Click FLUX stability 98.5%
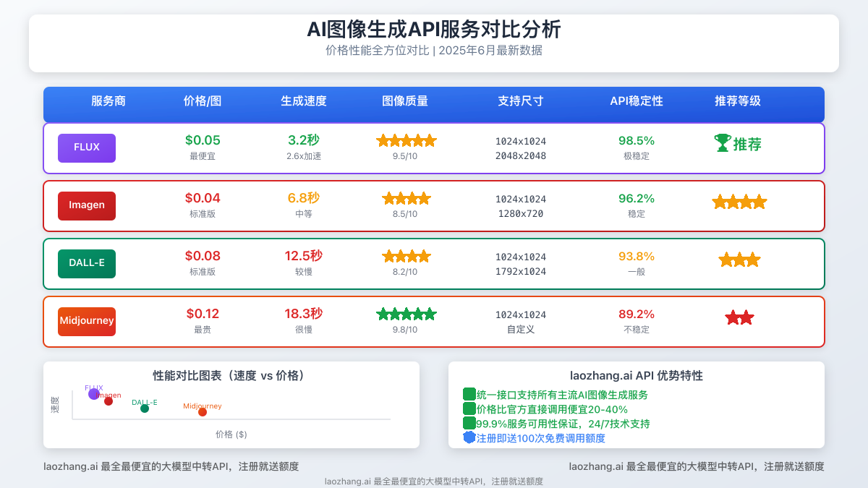This screenshot has width=868, height=488. 637,140
